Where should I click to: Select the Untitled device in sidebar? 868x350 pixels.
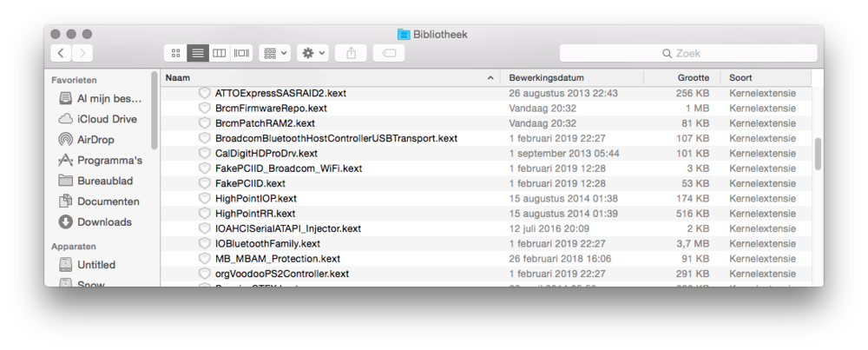(x=95, y=264)
